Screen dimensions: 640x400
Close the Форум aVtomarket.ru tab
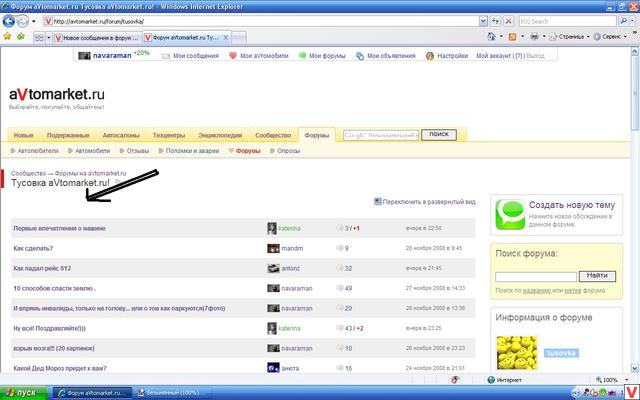point(225,38)
